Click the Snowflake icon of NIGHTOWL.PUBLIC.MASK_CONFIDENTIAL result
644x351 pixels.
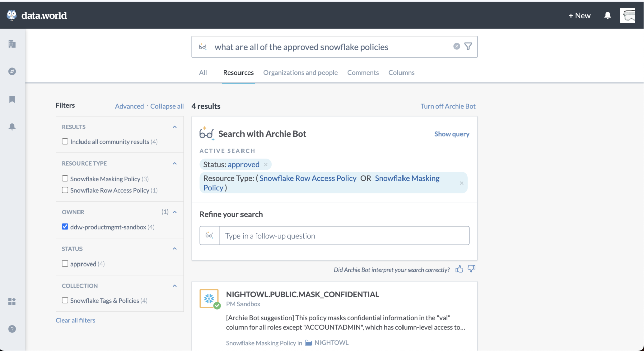coord(209,299)
